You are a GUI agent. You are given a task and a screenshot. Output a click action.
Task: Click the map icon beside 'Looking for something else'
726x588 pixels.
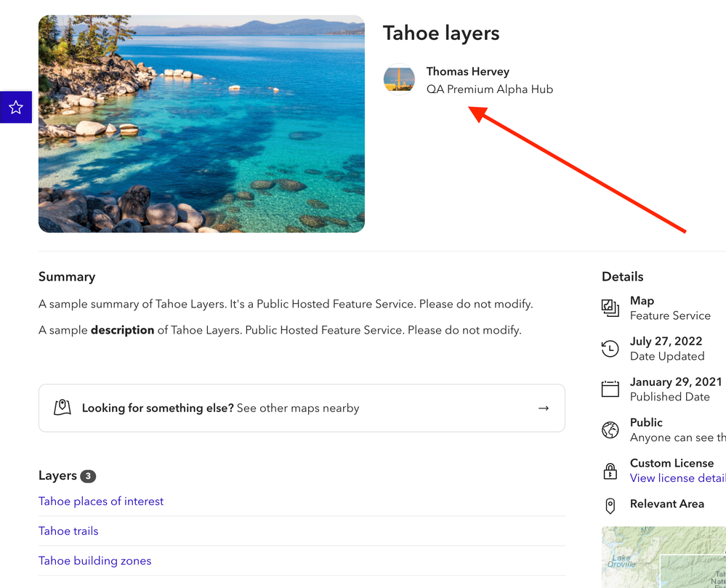pyautogui.click(x=63, y=408)
